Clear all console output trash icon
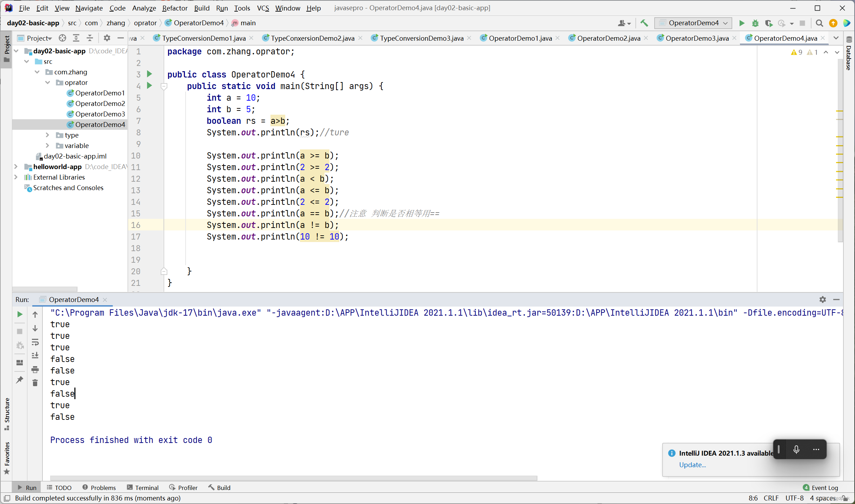855x504 pixels. click(x=35, y=383)
